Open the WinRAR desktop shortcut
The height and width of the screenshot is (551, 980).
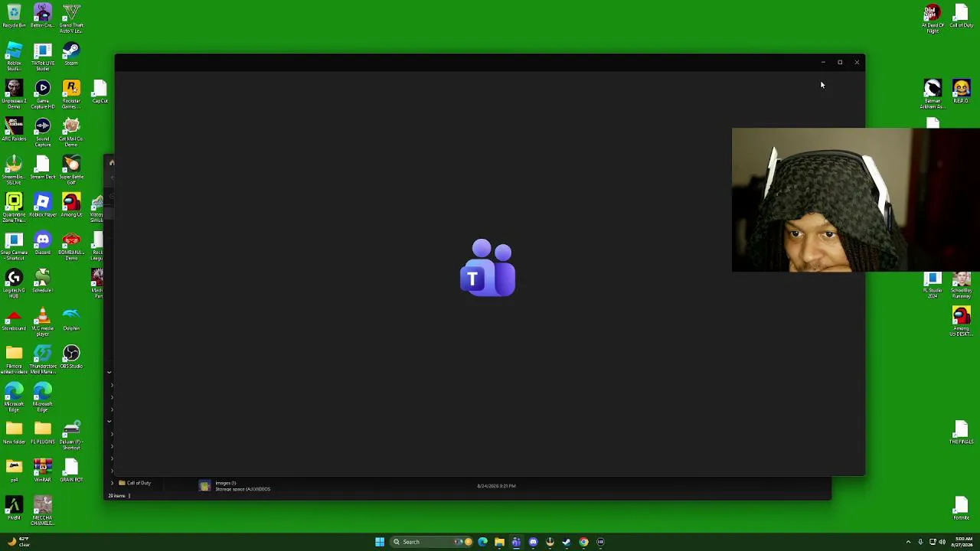click(43, 470)
